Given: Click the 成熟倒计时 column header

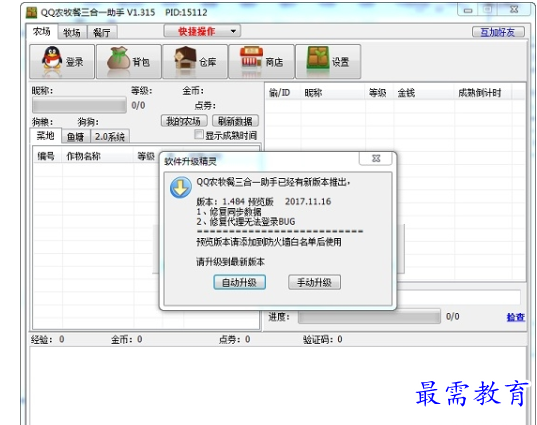Looking at the screenshot, I should 483,93.
